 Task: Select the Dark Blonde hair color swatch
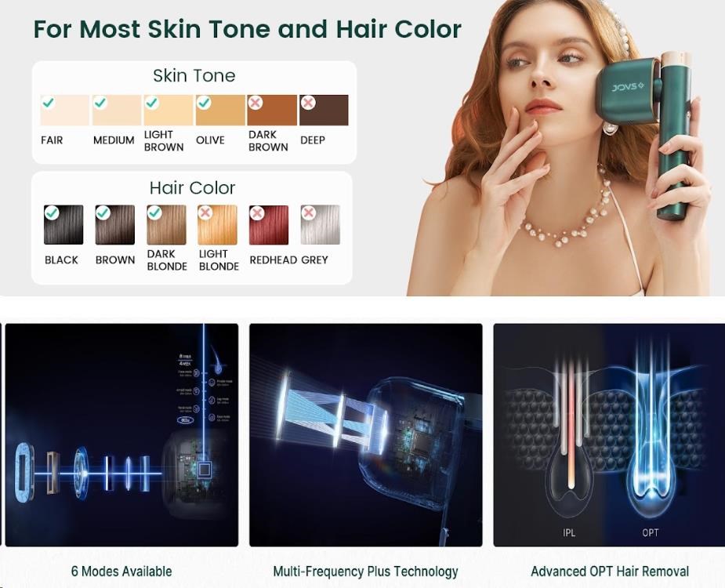coord(166,225)
